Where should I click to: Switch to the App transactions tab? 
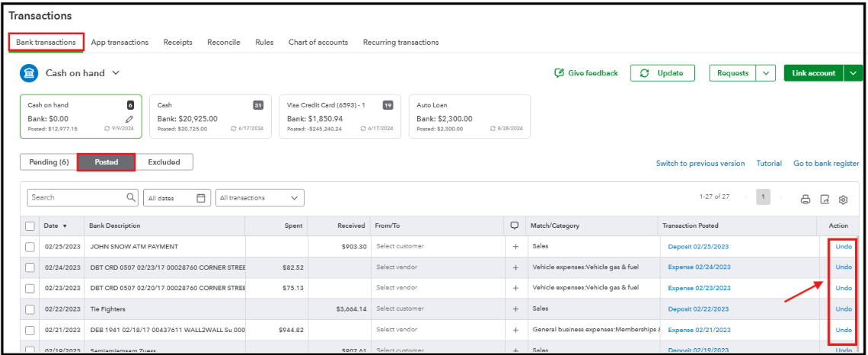[x=120, y=42]
